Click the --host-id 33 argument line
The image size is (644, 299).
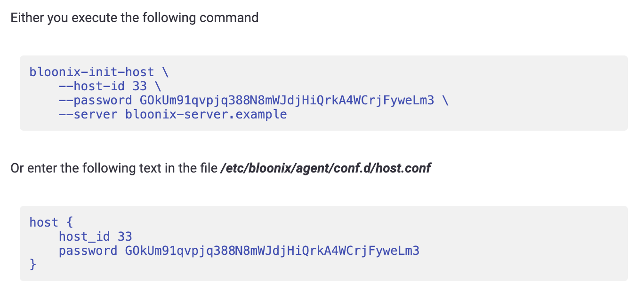tap(110, 86)
